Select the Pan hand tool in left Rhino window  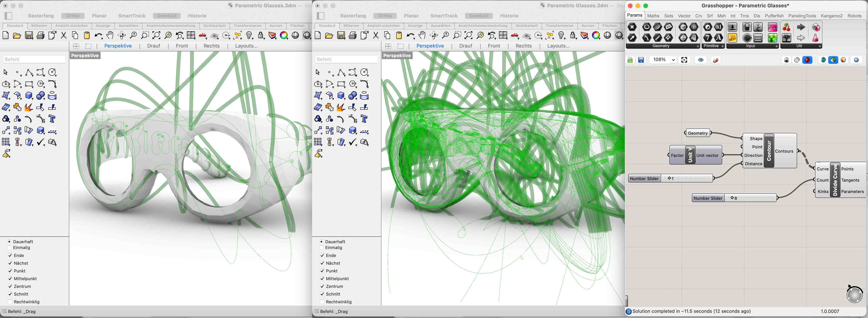coord(110,35)
